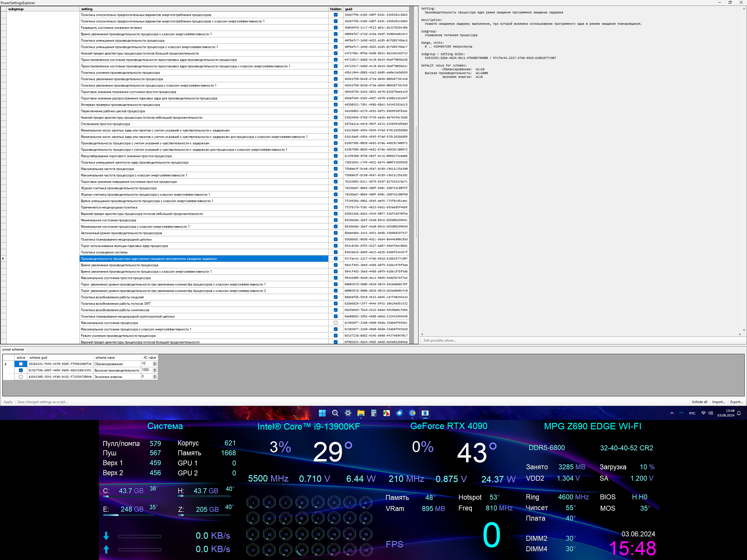The width and height of the screenshot is (747, 560).
Task: Activate the Сбалансированная power scheme checkbox
Action: tap(21, 364)
